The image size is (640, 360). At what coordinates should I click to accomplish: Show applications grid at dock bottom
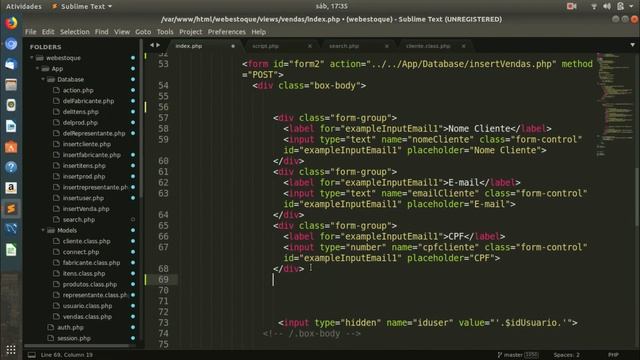(11, 350)
